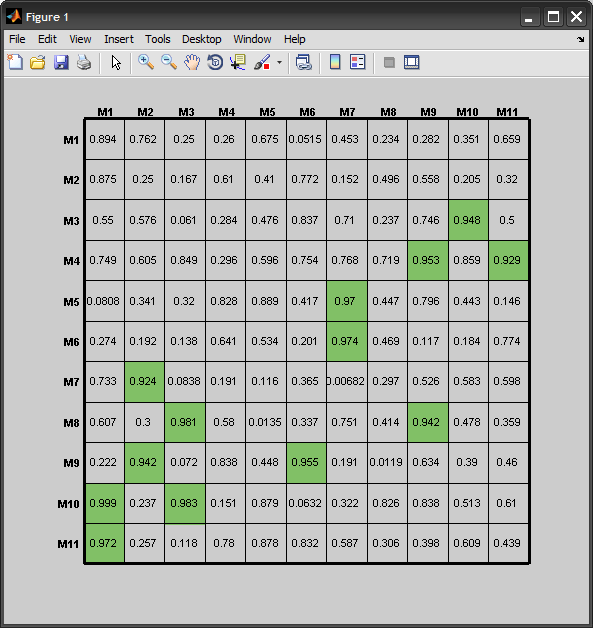Click the M6 column header
Image resolution: width=593 pixels, height=628 pixels.
(x=308, y=112)
